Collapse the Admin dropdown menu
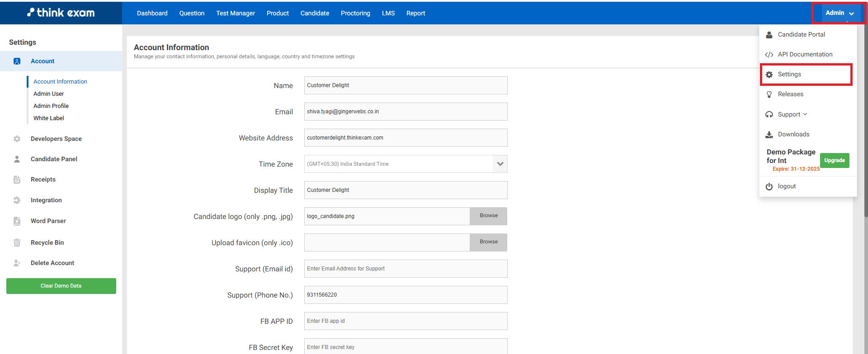Image resolution: width=868 pixels, height=354 pixels. point(839,13)
